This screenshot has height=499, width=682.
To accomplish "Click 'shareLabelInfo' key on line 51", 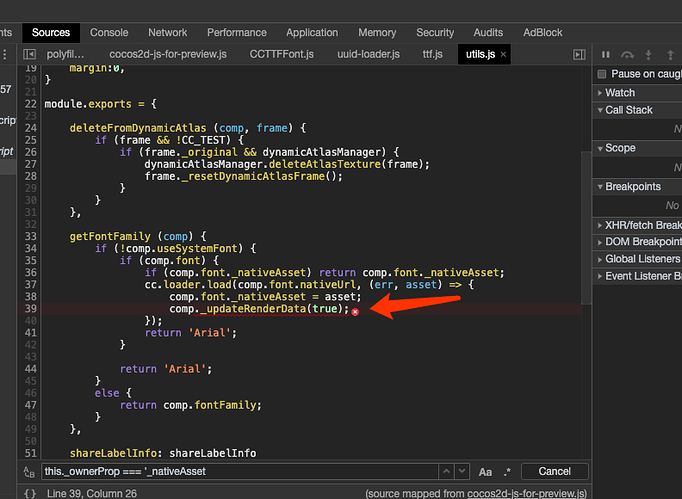I will coord(113,453).
